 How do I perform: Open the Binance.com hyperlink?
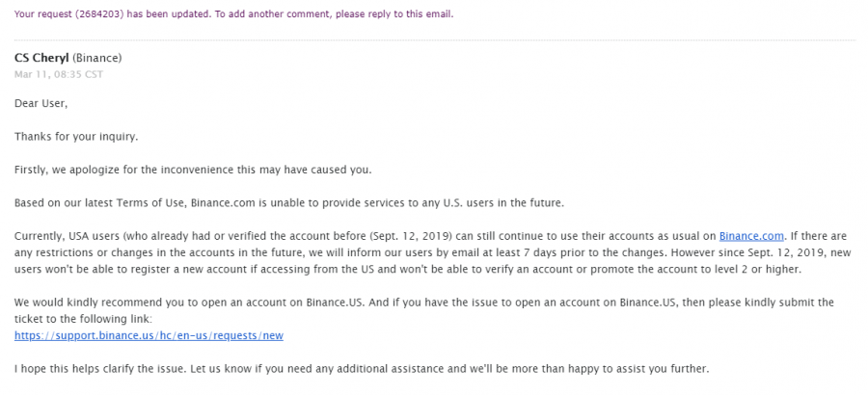[x=751, y=236]
